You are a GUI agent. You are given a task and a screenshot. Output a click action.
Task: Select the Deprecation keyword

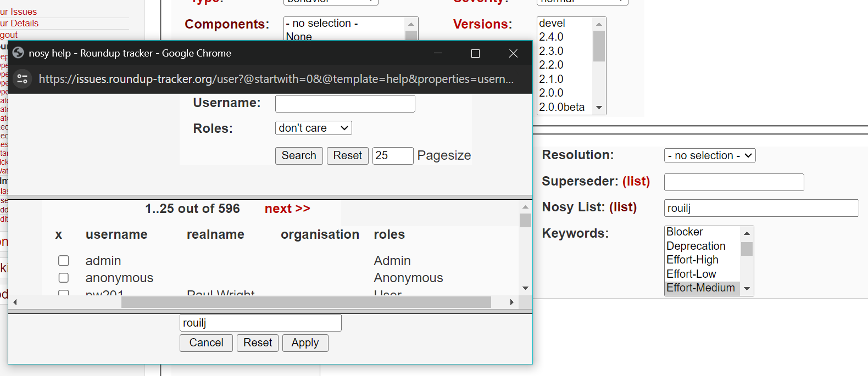(x=703, y=246)
